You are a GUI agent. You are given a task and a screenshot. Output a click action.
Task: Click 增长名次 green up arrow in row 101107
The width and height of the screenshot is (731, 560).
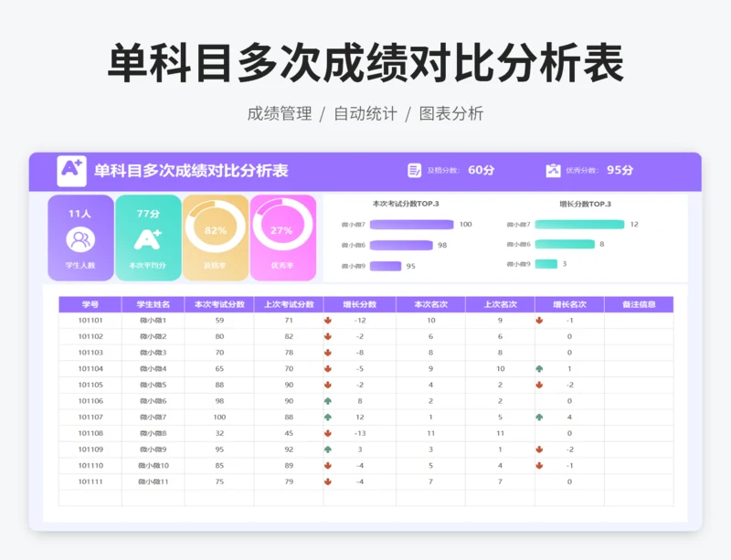click(x=539, y=417)
